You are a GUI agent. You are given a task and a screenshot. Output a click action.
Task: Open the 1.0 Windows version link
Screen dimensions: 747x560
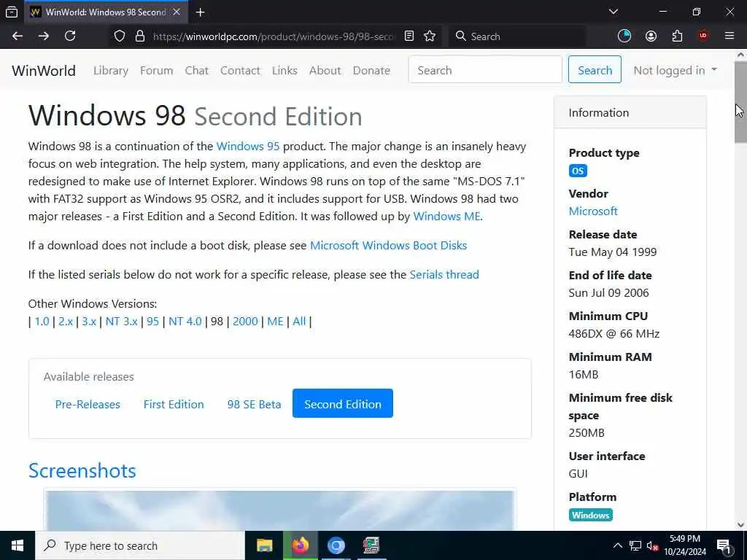pos(42,322)
